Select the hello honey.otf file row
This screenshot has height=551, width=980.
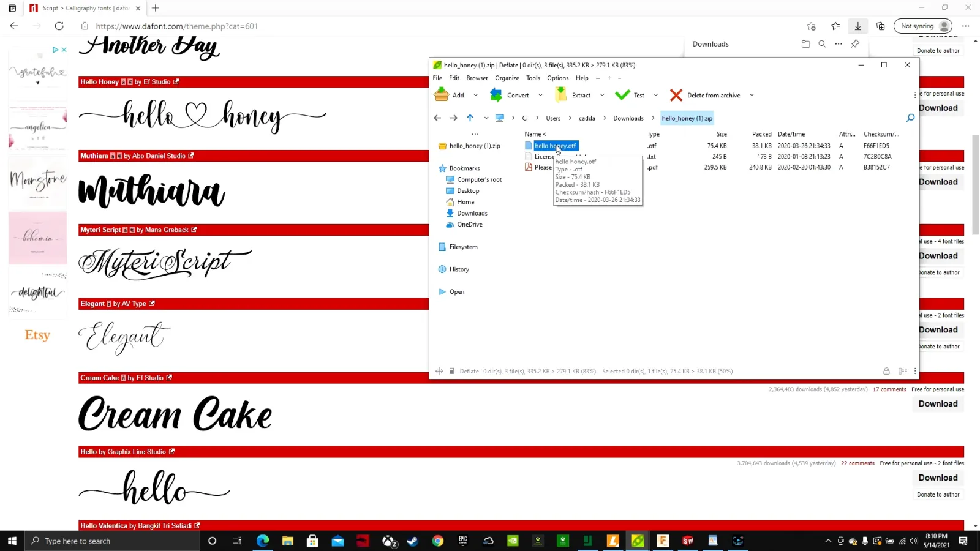(x=712, y=146)
